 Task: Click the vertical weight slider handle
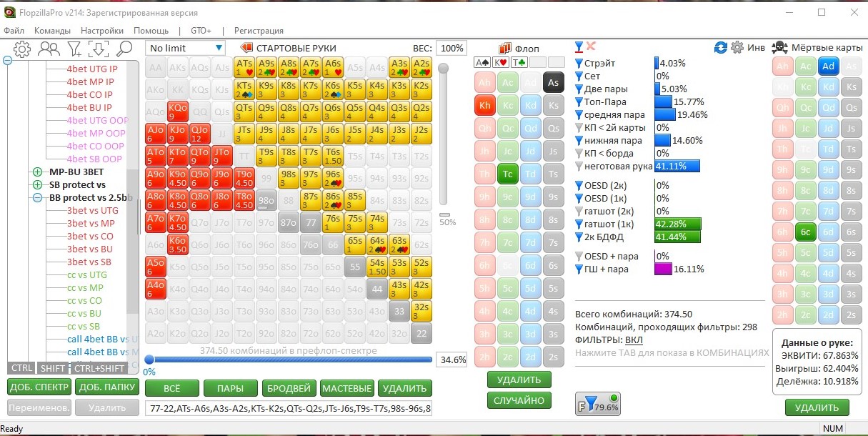[x=444, y=69]
